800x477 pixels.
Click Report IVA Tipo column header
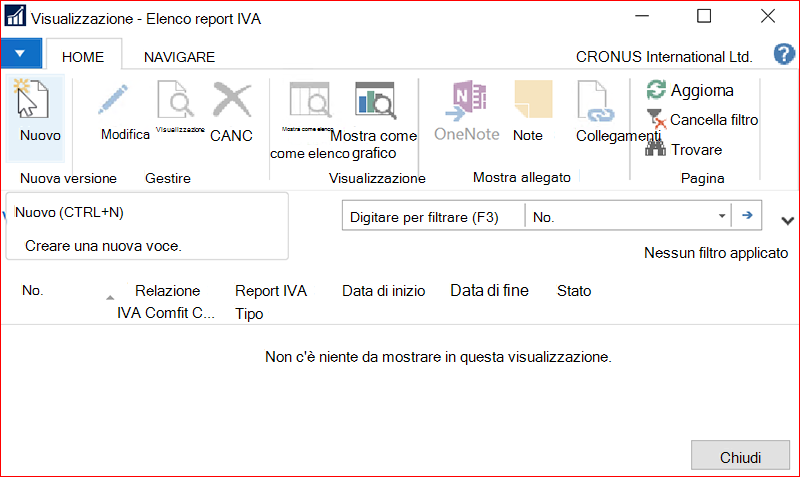(271, 302)
